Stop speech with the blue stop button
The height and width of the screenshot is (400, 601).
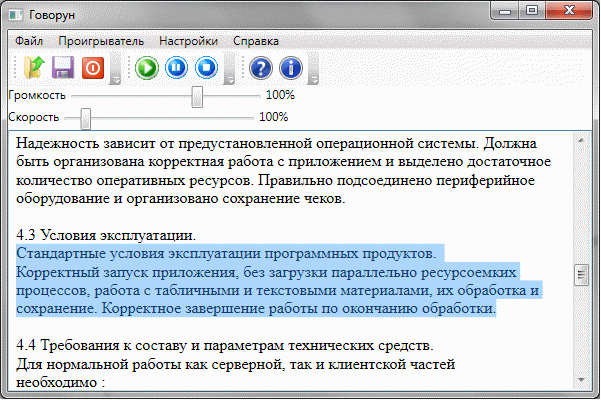click(x=206, y=68)
